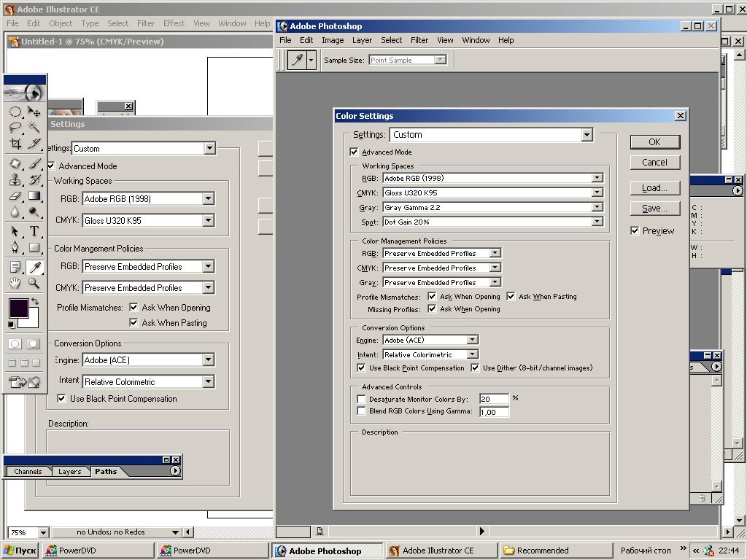Open the Image menu in Photoshop

click(x=333, y=41)
